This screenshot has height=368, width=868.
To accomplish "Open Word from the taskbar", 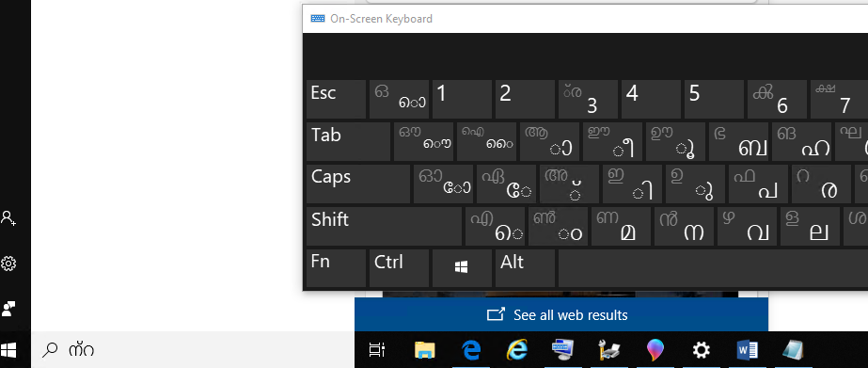I will click(x=748, y=350).
